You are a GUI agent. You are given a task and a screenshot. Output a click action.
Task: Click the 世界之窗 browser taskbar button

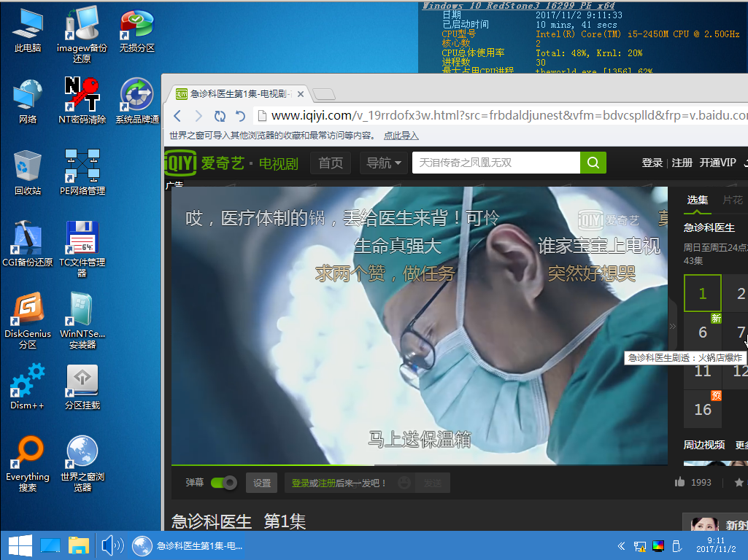[188, 545]
